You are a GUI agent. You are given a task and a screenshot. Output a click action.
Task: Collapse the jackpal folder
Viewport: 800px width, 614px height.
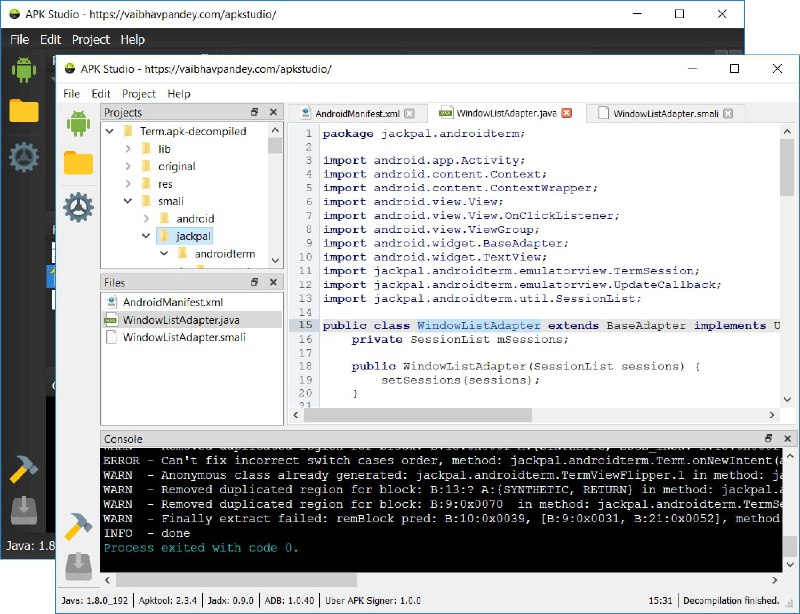coord(146,236)
